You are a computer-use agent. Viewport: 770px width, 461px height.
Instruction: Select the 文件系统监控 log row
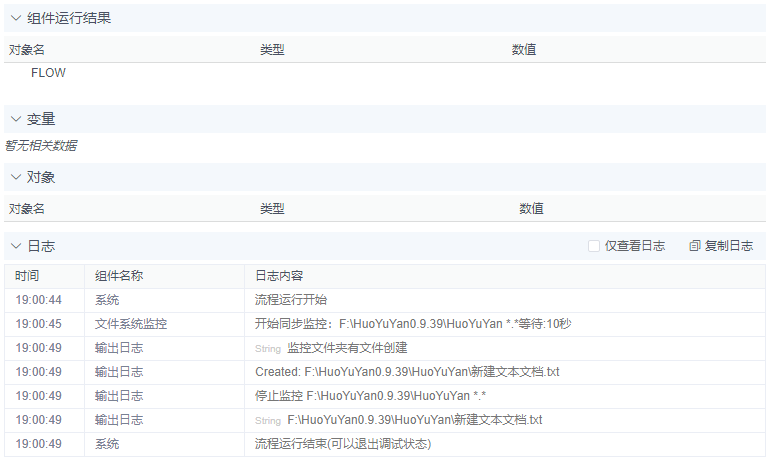[x=131, y=324]
